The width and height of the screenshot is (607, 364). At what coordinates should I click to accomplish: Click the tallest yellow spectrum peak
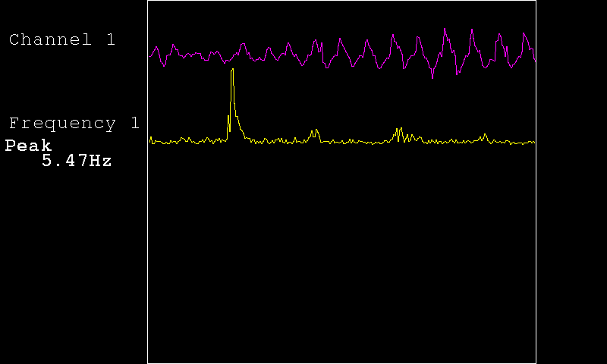point(232,71)
